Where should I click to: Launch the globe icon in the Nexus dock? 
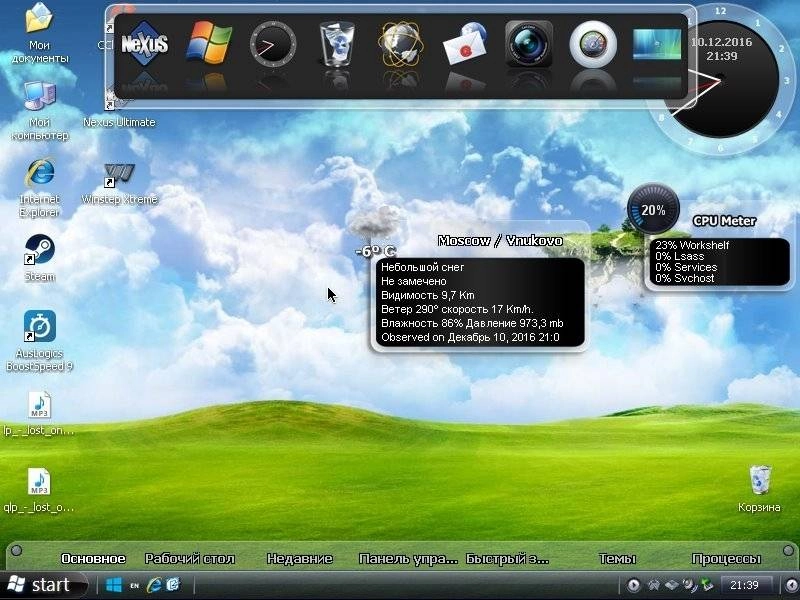coord(401,44)
